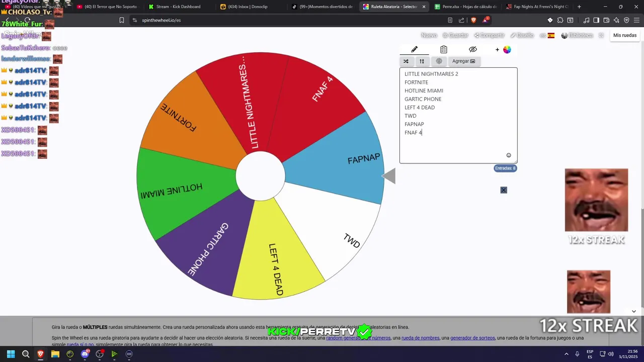Show hidden system tray icons
This screenshot has height=362, width=644.
[567, 354]
